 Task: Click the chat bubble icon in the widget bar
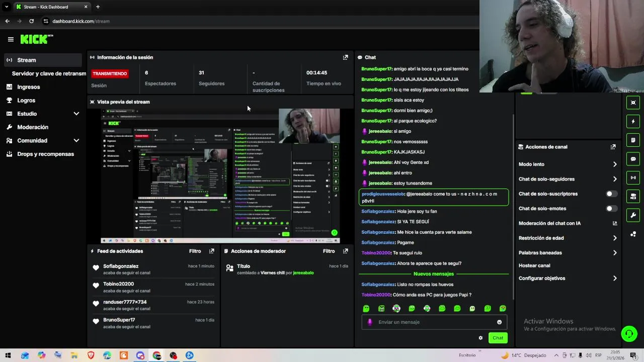point(633,159)
